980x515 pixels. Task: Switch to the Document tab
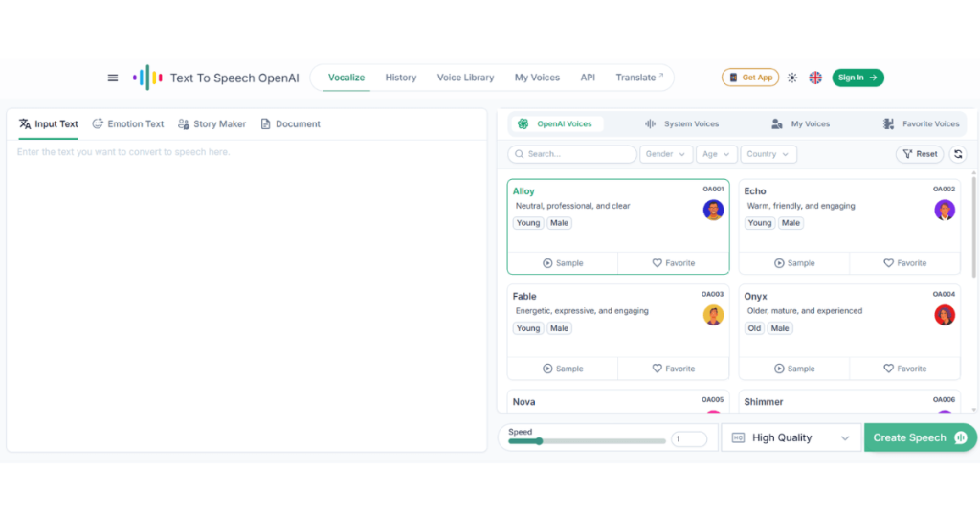tap(291, 123)
